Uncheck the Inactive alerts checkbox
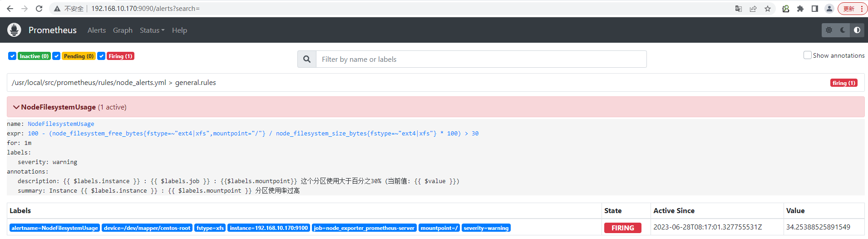This screenshot has height=239, width=868. (x=12, y=56)
